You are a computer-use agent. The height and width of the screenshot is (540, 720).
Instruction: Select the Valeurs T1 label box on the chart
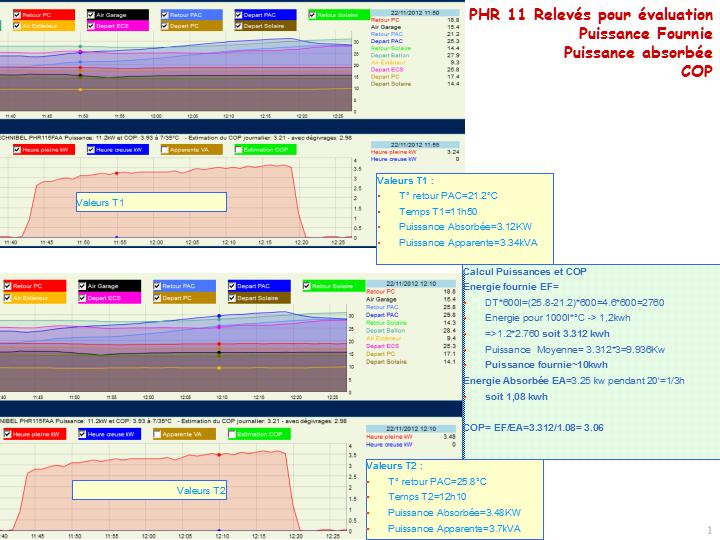pos(150,202)
